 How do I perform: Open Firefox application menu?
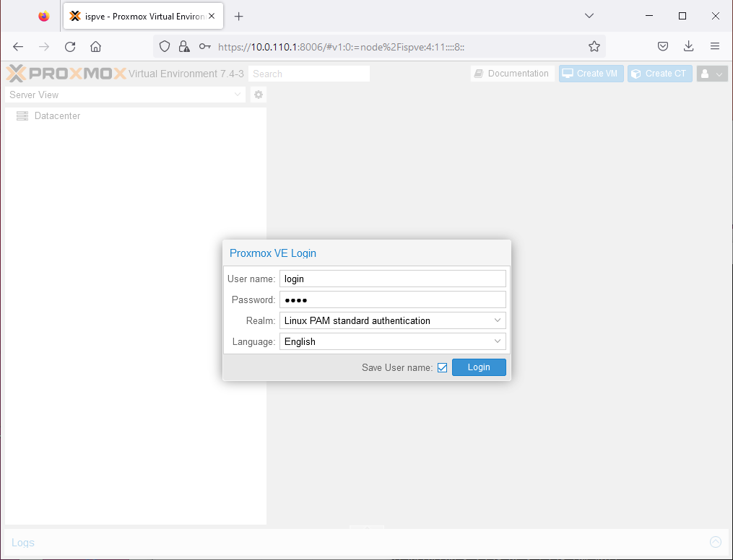coord(715,46)
